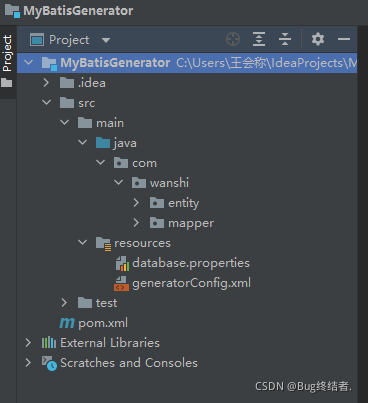The width and height of the screenshot is (368, 403).
Task: Collapse the MyBatisGenerator root node chevron
Action: 29,62
